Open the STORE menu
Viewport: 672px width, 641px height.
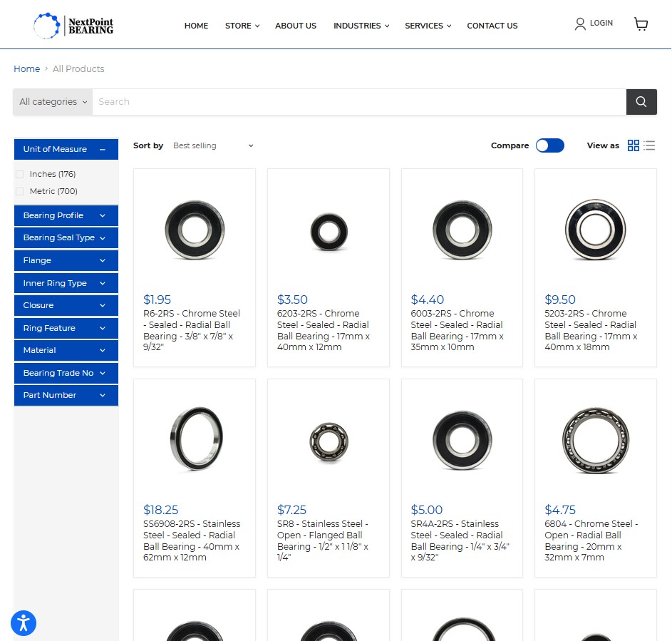coord(242,26)
